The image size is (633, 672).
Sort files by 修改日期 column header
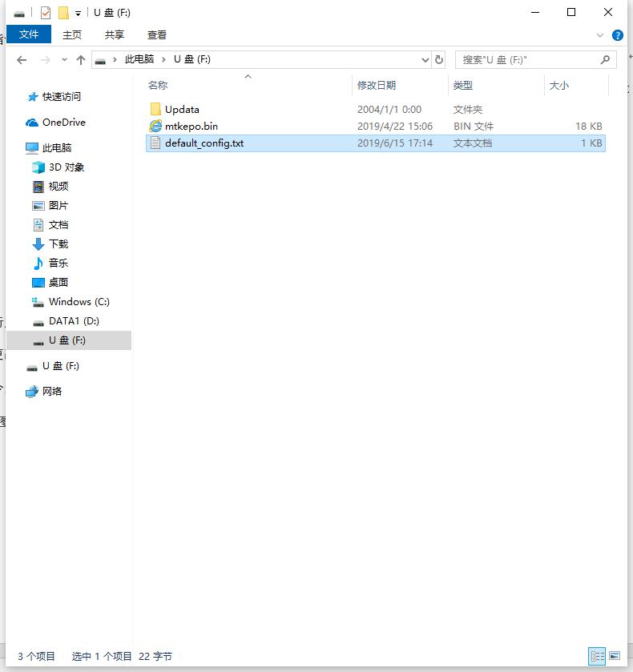[x=377, y=86]
